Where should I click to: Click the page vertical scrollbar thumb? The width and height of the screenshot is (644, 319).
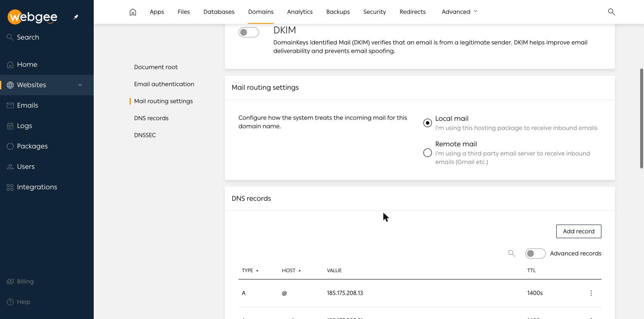(x=641, y=118)
